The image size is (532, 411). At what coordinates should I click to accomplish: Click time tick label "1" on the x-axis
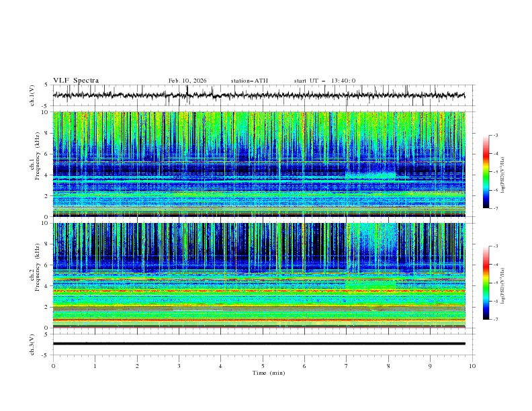pyautogui.click(x=95, y=366)
